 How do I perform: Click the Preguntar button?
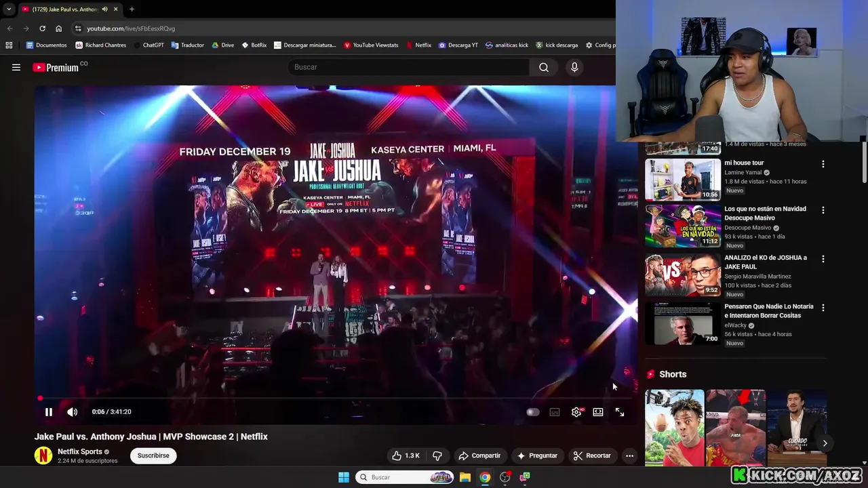pyautogui.click(x=537, y=455)
